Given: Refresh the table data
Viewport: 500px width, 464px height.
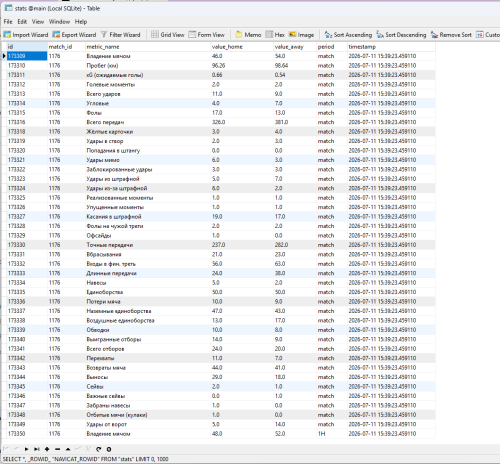Looking at the screenshot, I should tap(99, 449).
